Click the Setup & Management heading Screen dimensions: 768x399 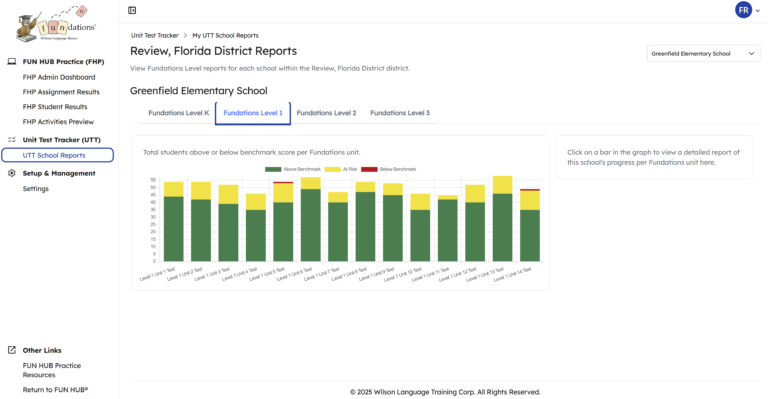(x=59, y=173)
